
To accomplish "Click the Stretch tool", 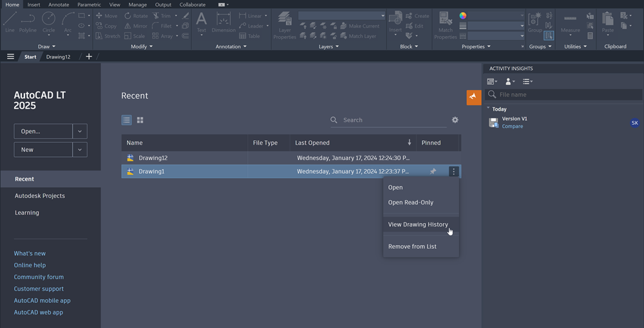I will point(108,36).
